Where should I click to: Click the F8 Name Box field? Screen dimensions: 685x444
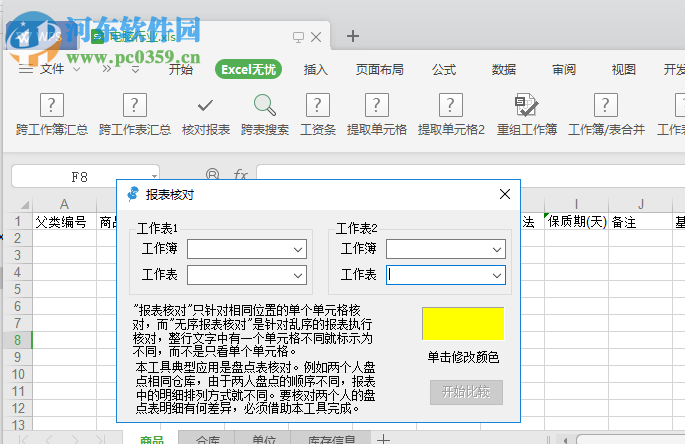click(80, 177)
